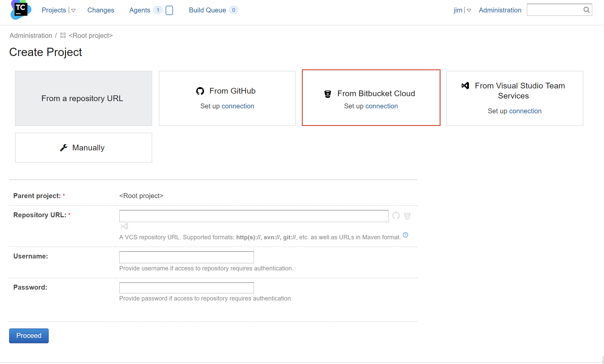Click the search magnifier icon
Image resolution: width=604 pixels, height=364 pixels.
click(586, 10)
